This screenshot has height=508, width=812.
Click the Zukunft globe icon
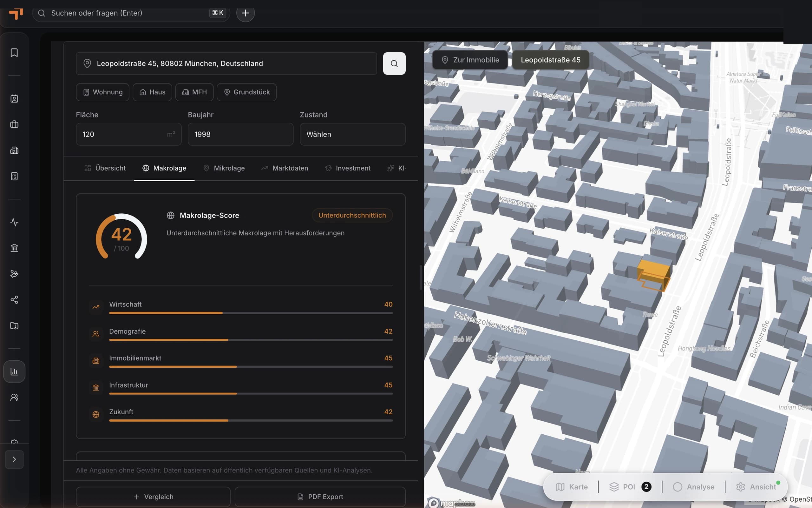[x=96, y=415]
